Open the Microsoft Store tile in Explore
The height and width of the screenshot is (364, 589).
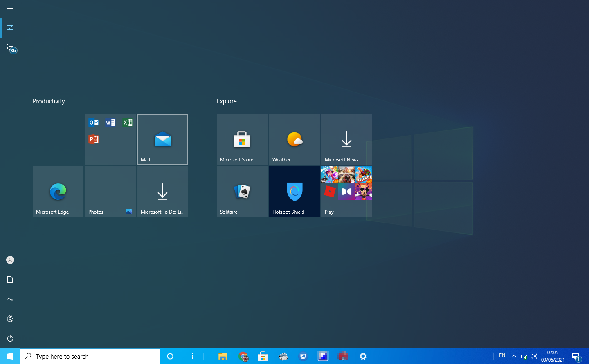click(x=242, y=139)
